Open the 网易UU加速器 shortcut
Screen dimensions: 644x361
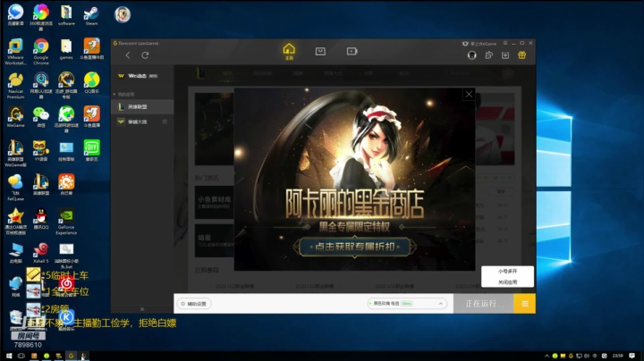pyautogui.click(x=41, y=85)
